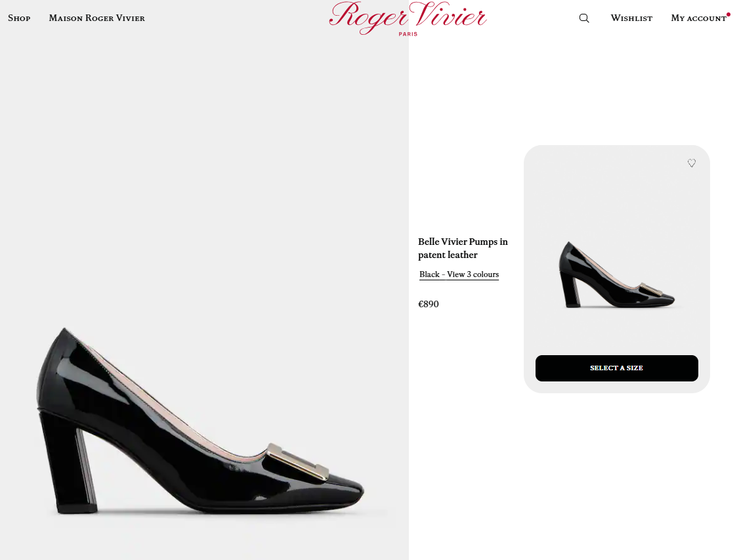Open the Maison Roger Vivier menu
The image size is (739, 560).
pyautogui.click(x=96, y=18)
